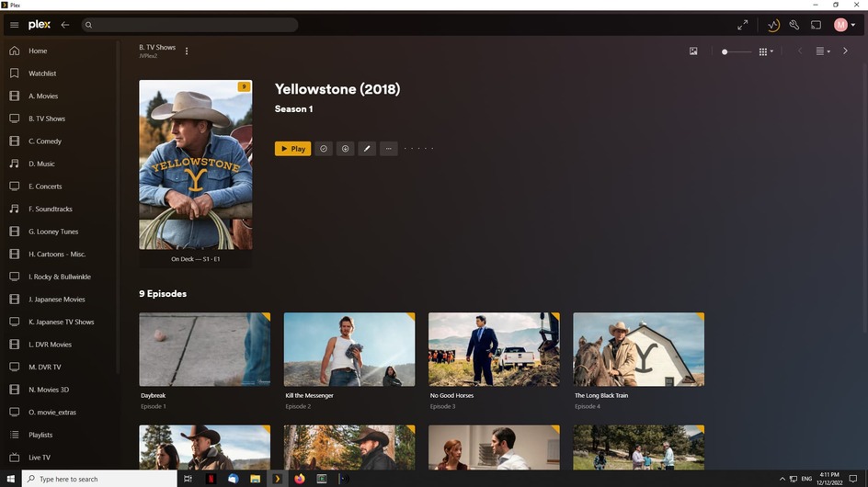
Task: Open Settings wrench icon
Action: (794, 25)
